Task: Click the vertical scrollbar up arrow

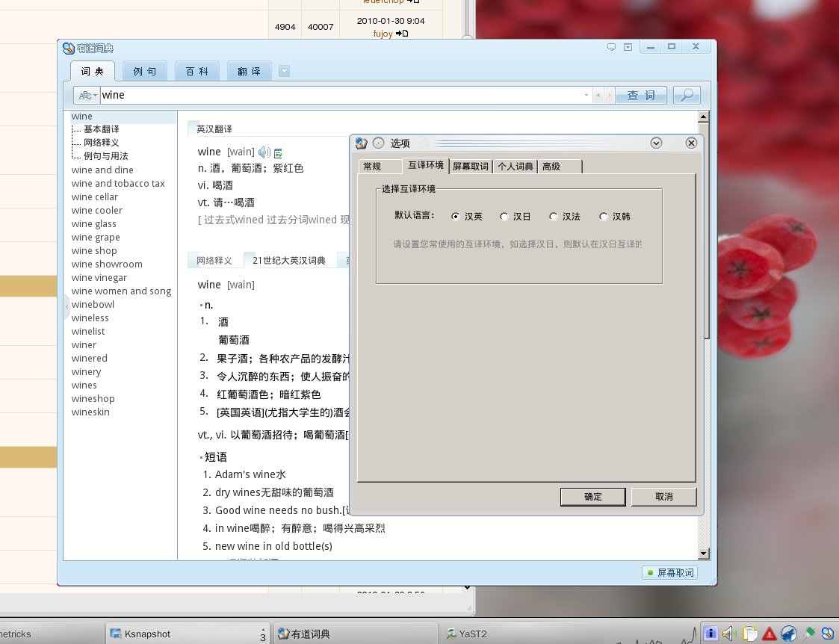Action: (x=704, y=117)
